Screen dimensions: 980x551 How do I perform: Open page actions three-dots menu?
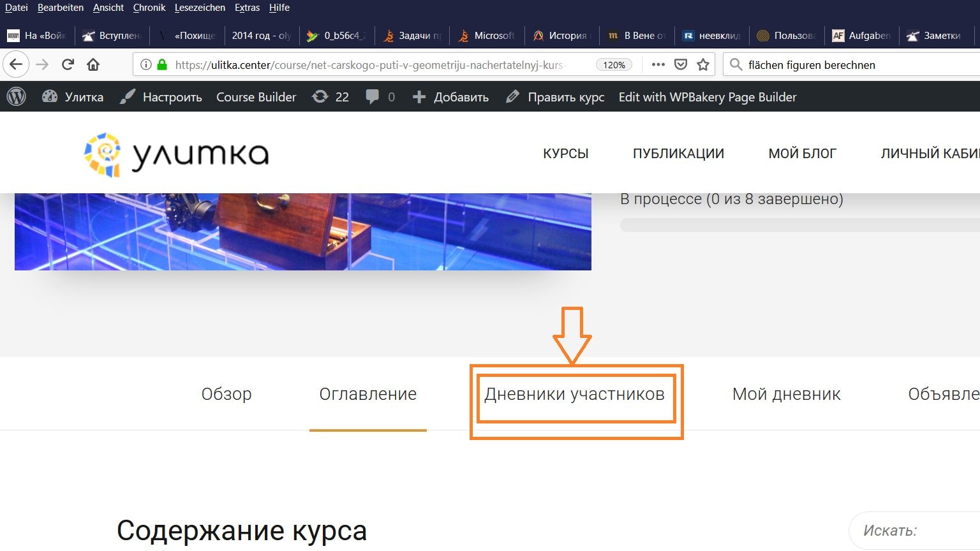(658, 64)
